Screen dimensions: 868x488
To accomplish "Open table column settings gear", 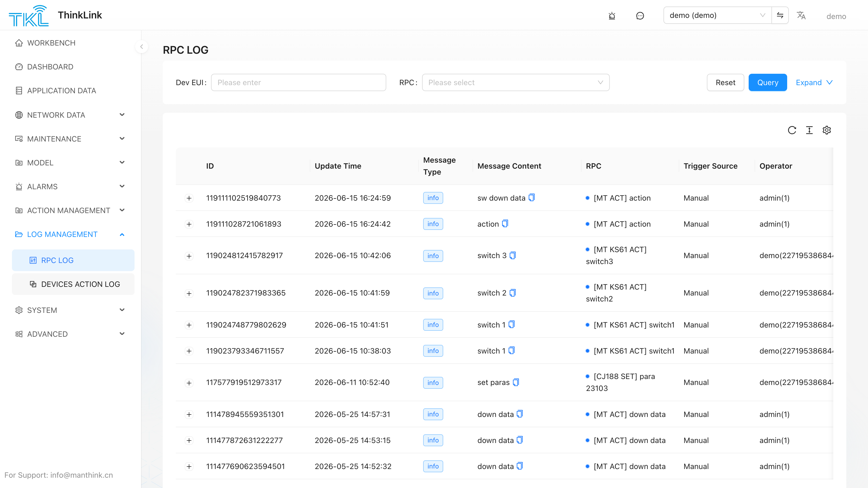I will click(x=826, y=130).
